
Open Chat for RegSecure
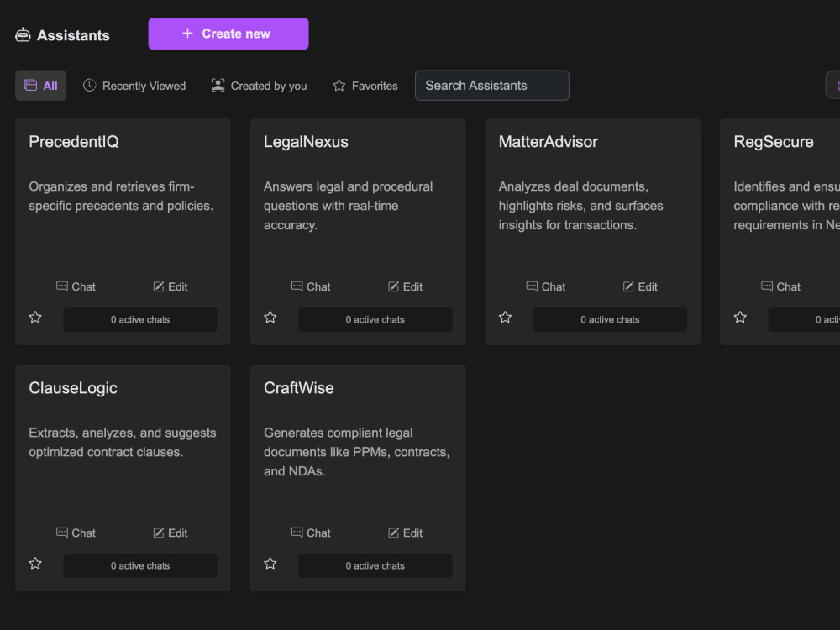pos(781,286)
